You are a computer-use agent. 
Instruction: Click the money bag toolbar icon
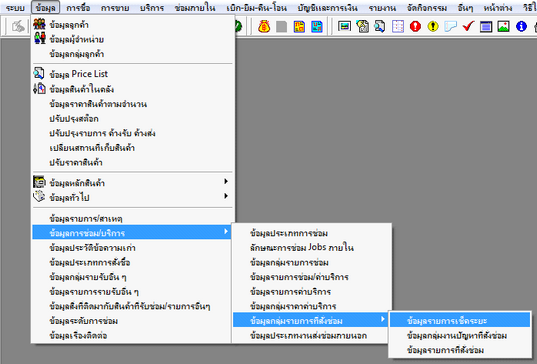[x=264, y=26]
